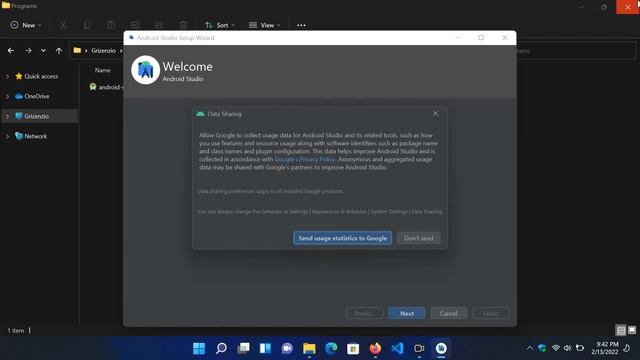Click the Rename icon in File Explorer
The height and width of the screenshot is (360, 640).
[135, 25]
